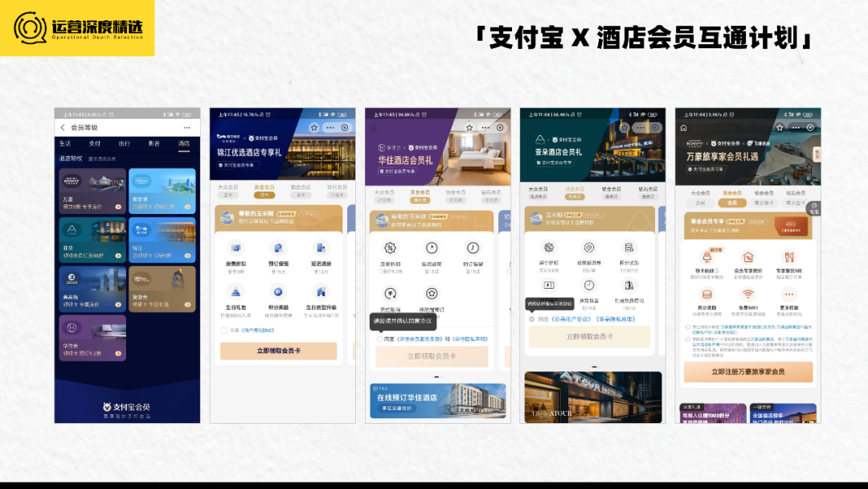Click star icon on 万豪旅享家 page
868x489 pixels.
click(780, 127)
